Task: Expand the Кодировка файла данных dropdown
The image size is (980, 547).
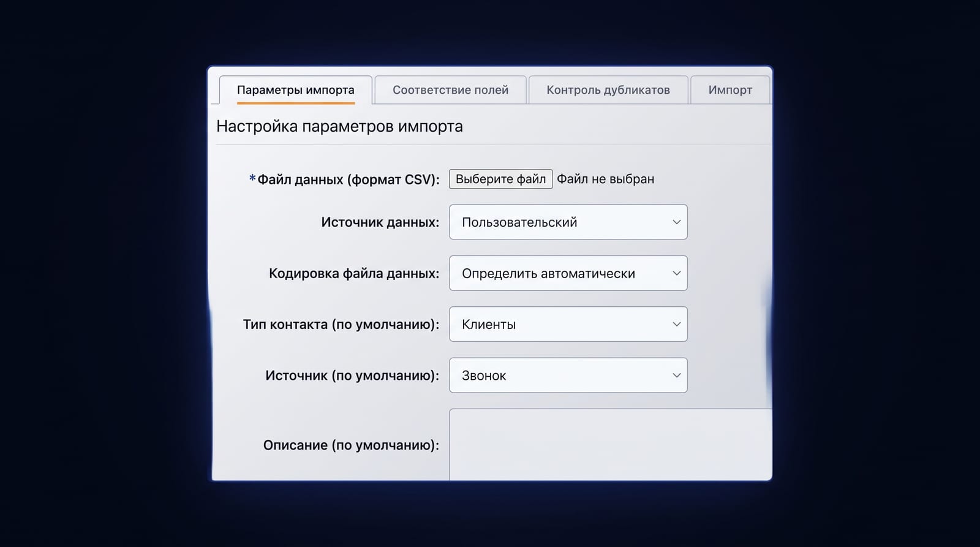Action: 568,273
